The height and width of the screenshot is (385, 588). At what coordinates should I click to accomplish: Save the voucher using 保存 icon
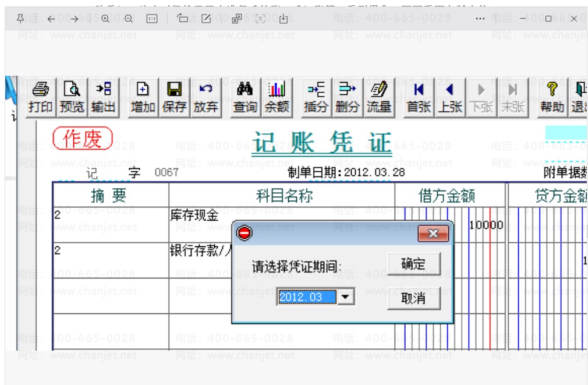175,98
